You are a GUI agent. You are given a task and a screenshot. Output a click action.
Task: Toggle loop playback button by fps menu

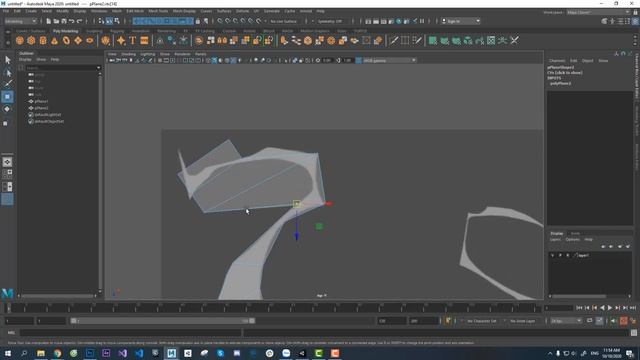pos(589,321)
